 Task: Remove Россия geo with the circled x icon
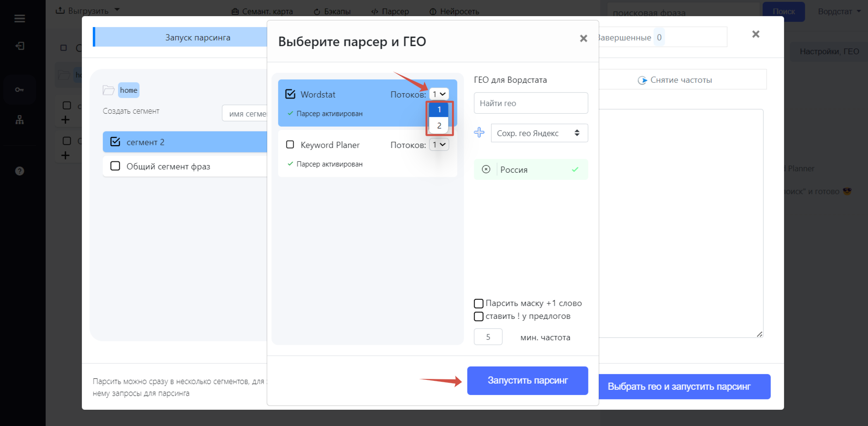pos(486,169)
